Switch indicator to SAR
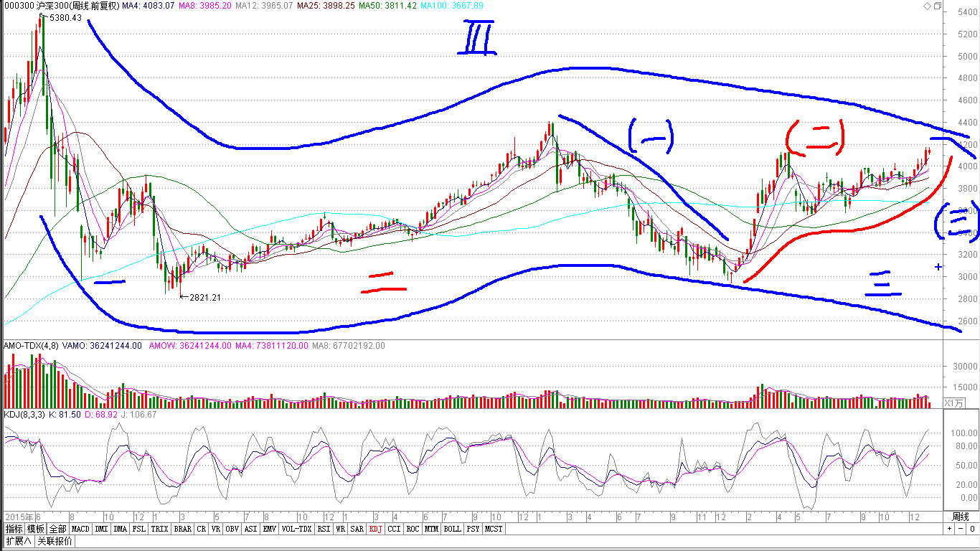 [x=357, y=529]
